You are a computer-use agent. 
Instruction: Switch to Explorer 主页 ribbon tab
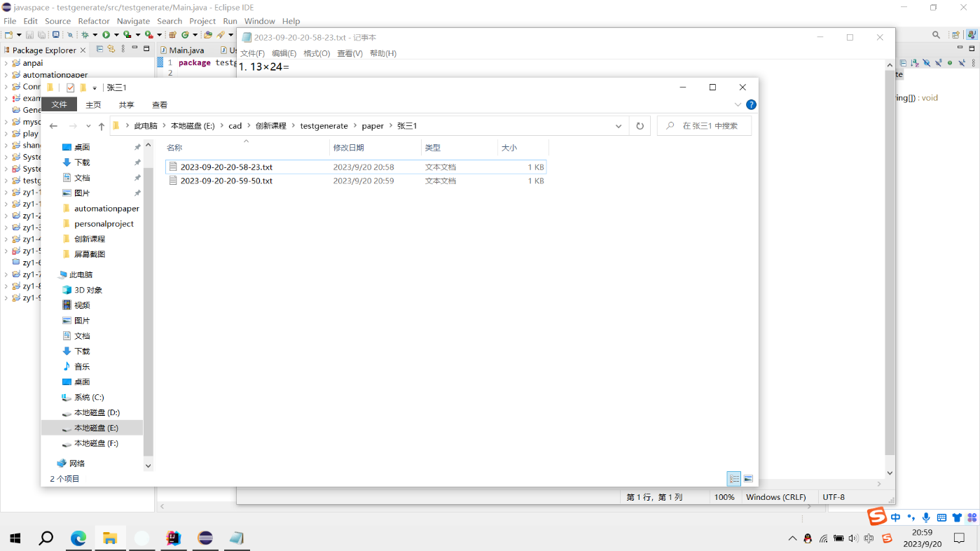[93, 105]
